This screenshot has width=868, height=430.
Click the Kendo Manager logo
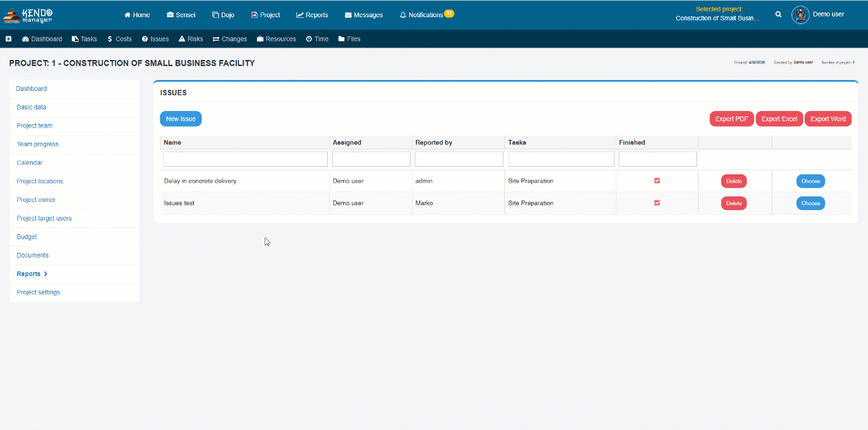click(x=28, y=14)
